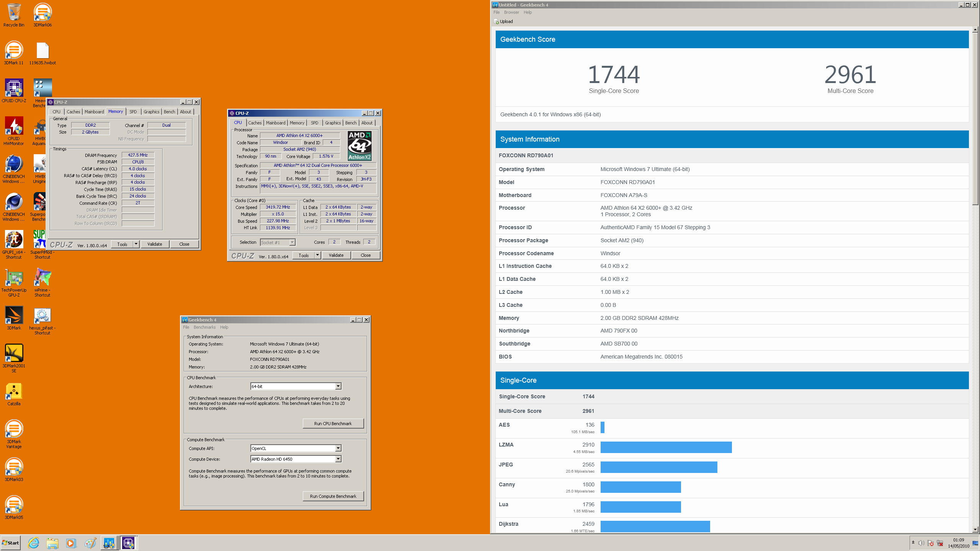Viewport: 980px width, 551px height.
Task: Expand the Tools arrow in CPU-Z CPU window
Action: (317, 255)
